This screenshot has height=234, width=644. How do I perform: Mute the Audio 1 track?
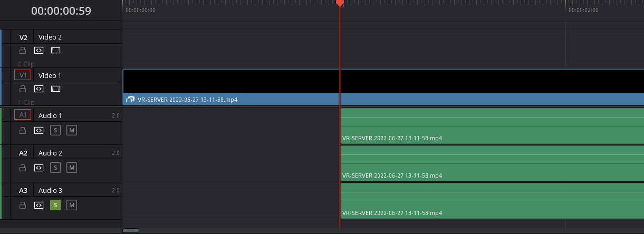pos(72,130)
